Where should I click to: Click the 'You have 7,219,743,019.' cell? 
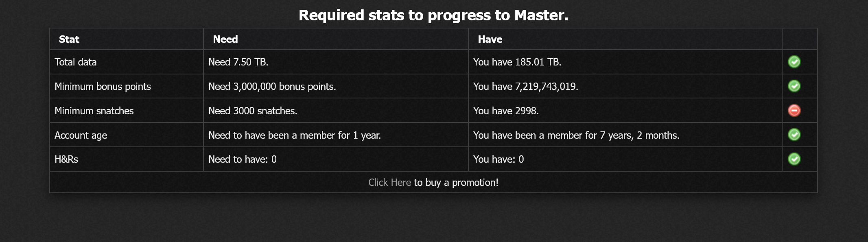click(525, 87)
